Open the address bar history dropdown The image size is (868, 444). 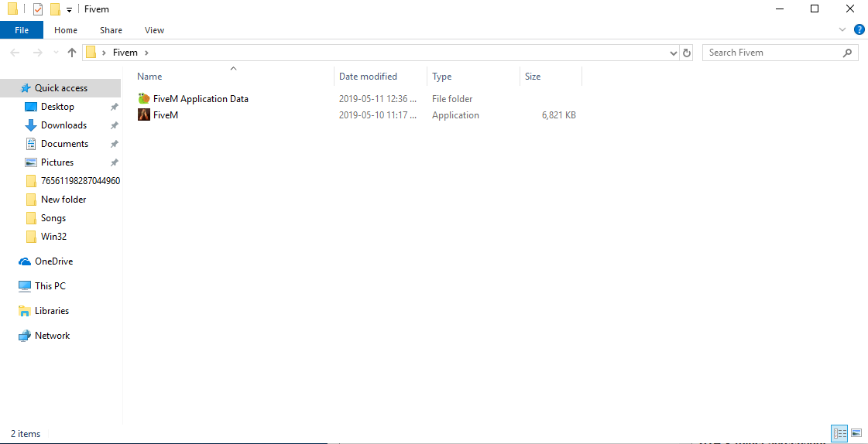tap(674, 53)
